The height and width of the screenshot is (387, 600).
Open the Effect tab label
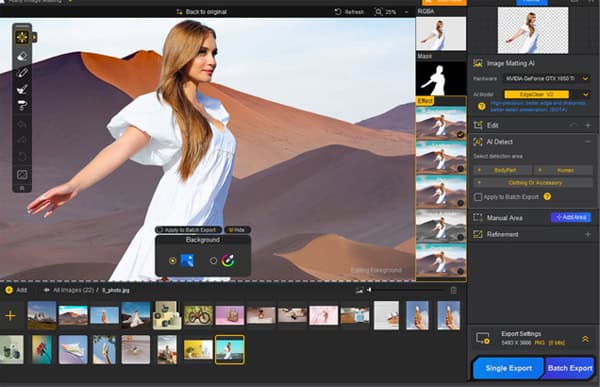tap(425, 101)
